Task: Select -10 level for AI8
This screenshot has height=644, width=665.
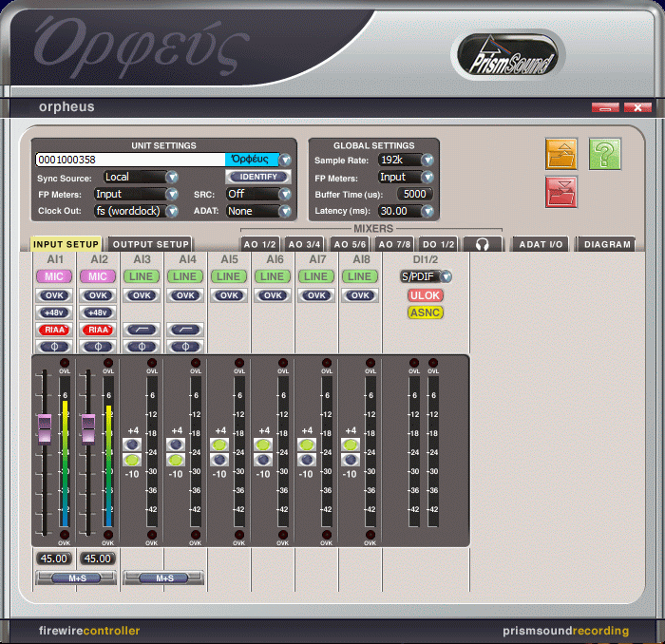Action: point(351,460)
